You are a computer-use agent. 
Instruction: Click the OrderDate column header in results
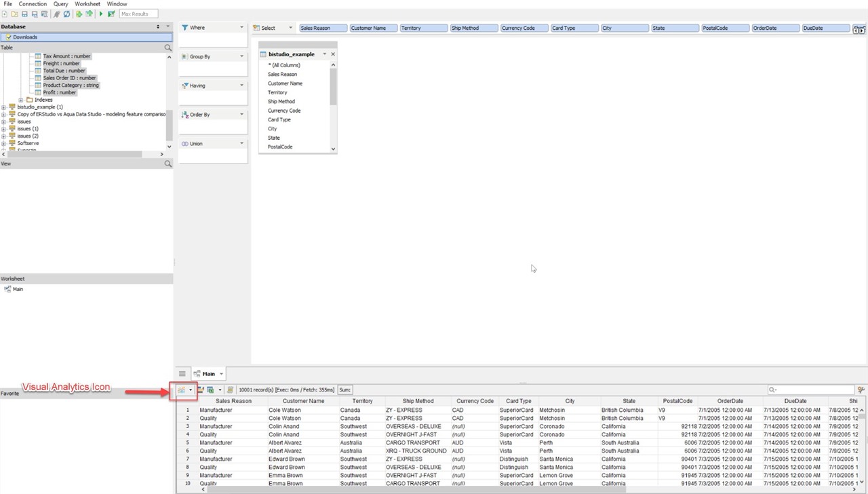(x=730, y=401)
